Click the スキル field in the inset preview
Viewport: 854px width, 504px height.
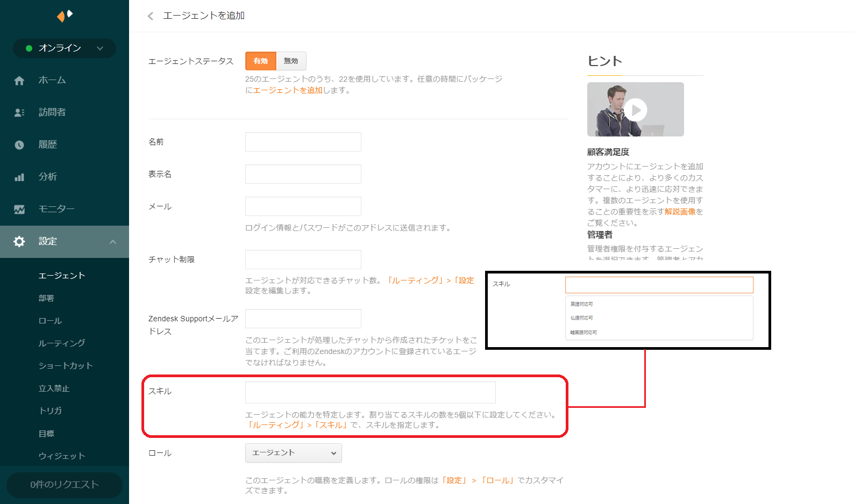659,285
